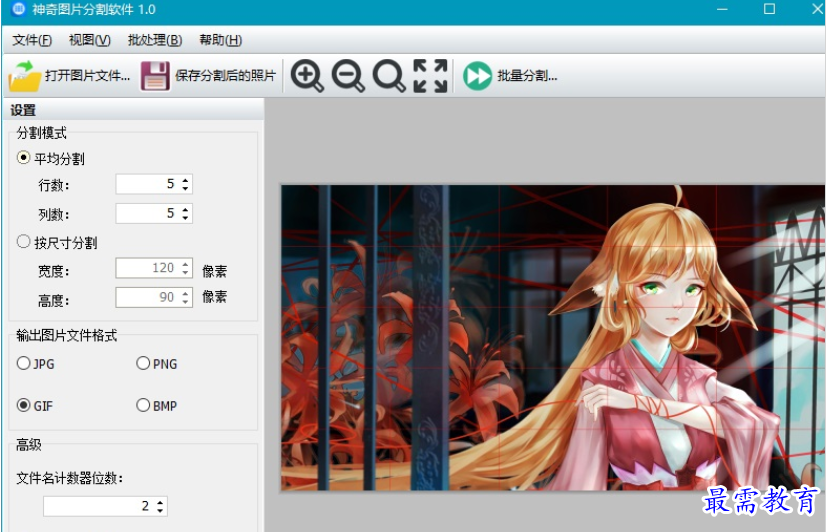Viewport: 826px width, 532px height.
Task: Click the 行数 input field
Action: [x=148, y=184]
